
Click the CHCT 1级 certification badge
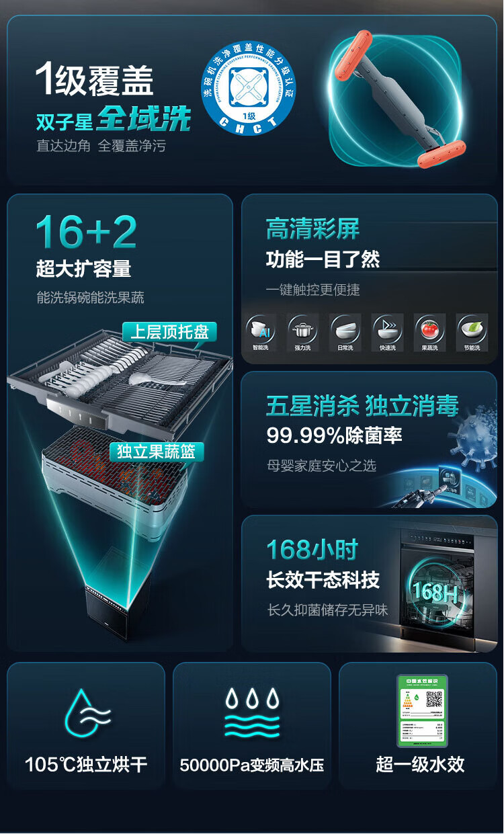point(249,88)
